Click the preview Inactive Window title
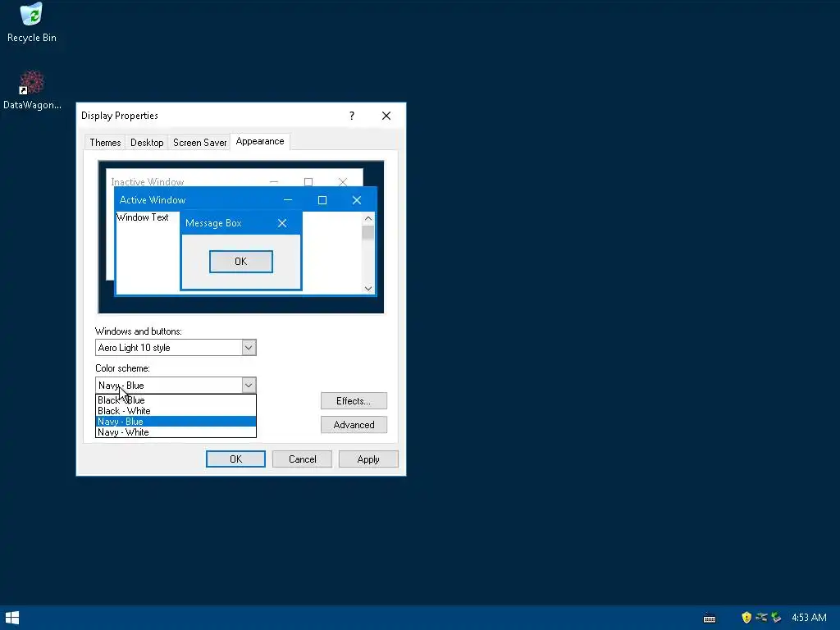Image resolution: width=840 pixels, height=630 pixels. click(x=148, y=181)
